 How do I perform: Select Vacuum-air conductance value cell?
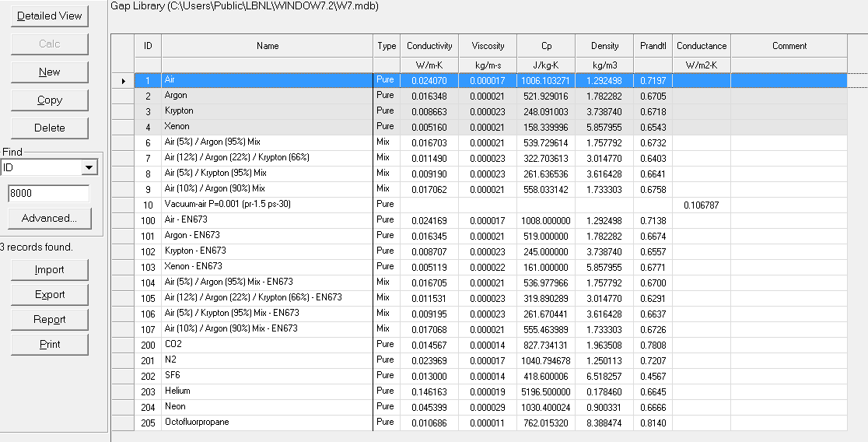click(x=701, y=205)
